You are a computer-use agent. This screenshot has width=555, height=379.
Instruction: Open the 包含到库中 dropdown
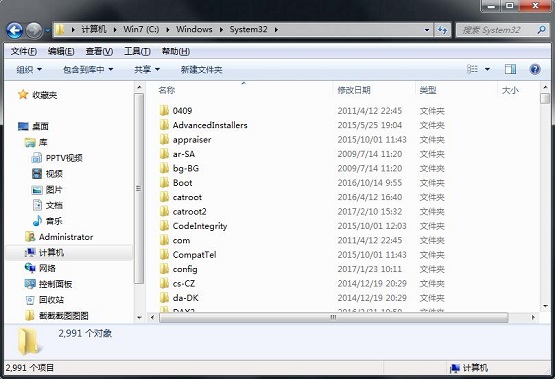coord(88,69)
